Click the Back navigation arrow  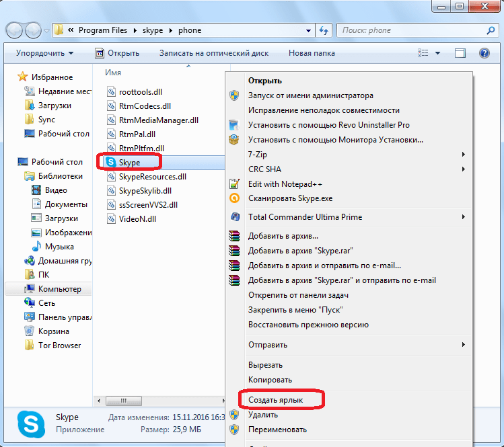click(x=14, y=31)
